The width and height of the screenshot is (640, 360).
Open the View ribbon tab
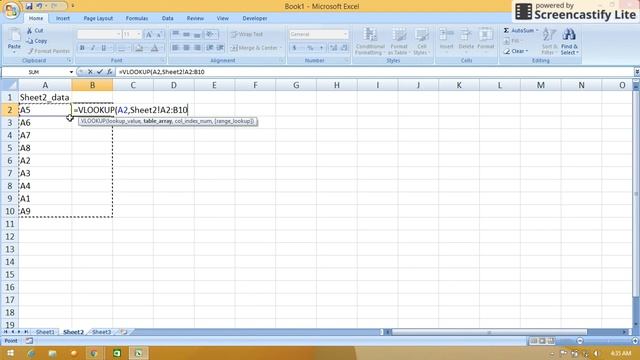coord(222,18)
